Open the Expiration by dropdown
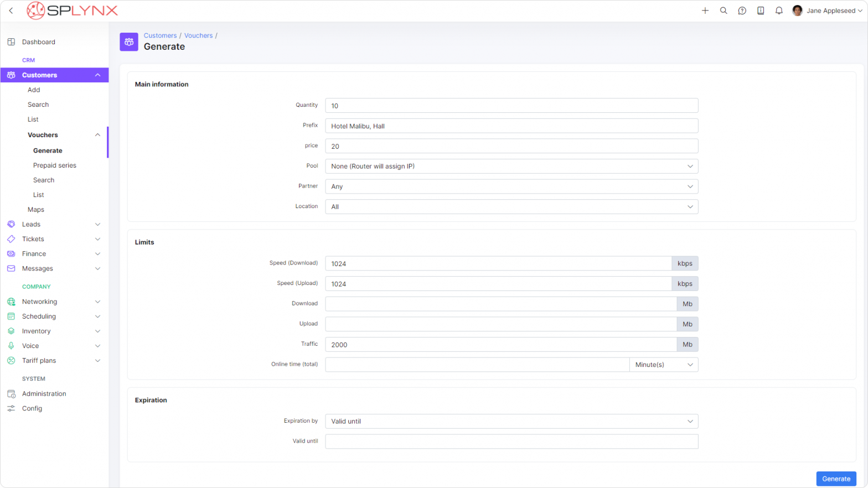 [x=511, y=422]
